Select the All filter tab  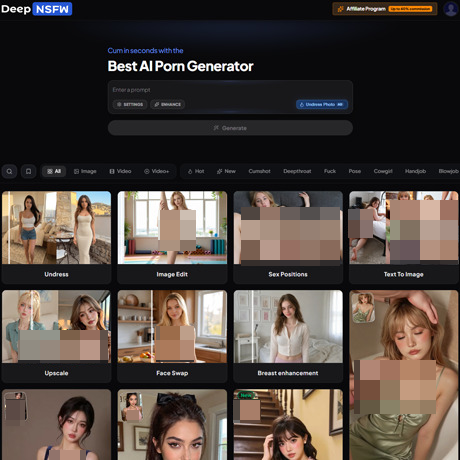(x=54, y=171)
